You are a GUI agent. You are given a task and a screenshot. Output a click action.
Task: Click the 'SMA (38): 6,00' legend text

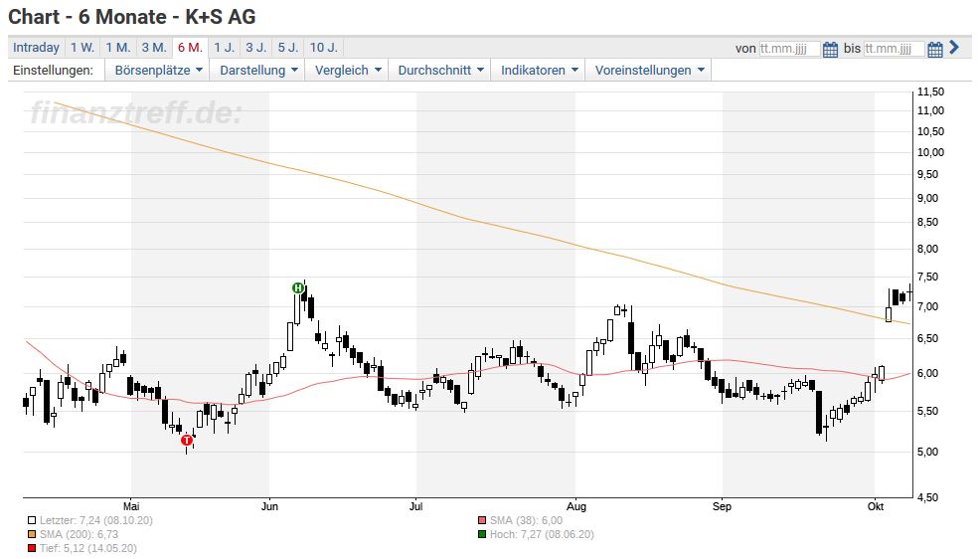(526, 520)
